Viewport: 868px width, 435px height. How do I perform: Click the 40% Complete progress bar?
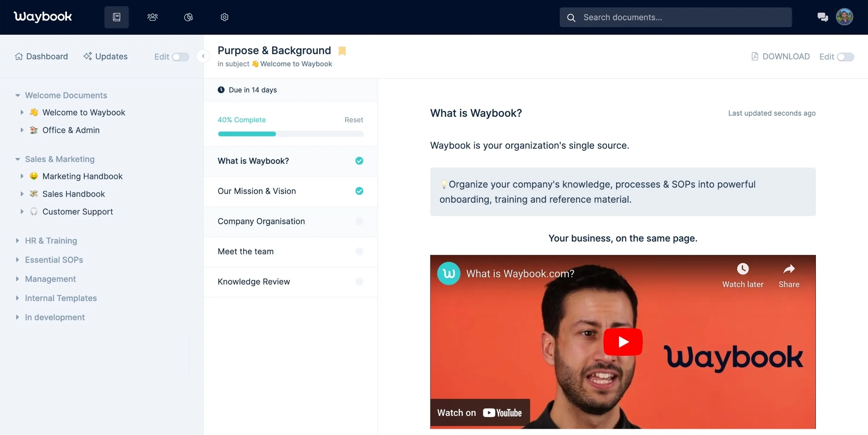click(x=290, y=134)
